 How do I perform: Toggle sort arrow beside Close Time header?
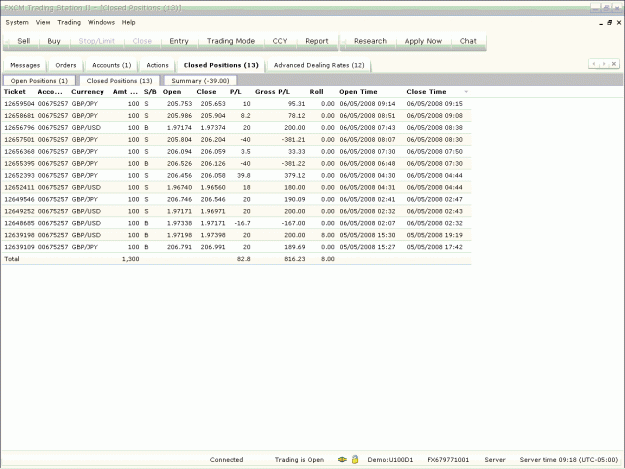point(466,92)
